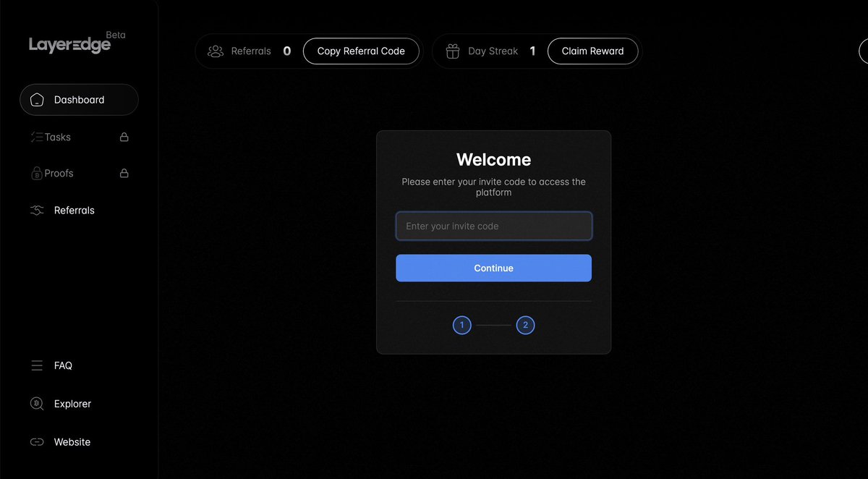Click the gift icon next to Day Streak

pyautogui.click(x=452, y=51)
